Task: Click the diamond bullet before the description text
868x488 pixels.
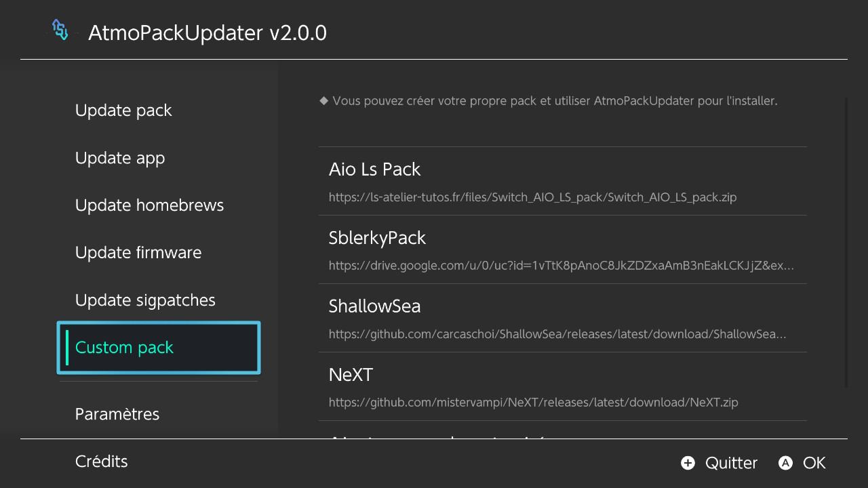Action: click(323, 101)
